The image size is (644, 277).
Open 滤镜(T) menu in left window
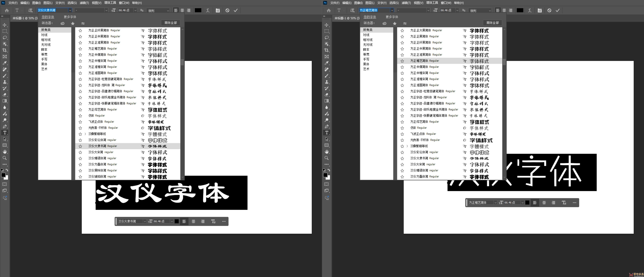point(84,3)
